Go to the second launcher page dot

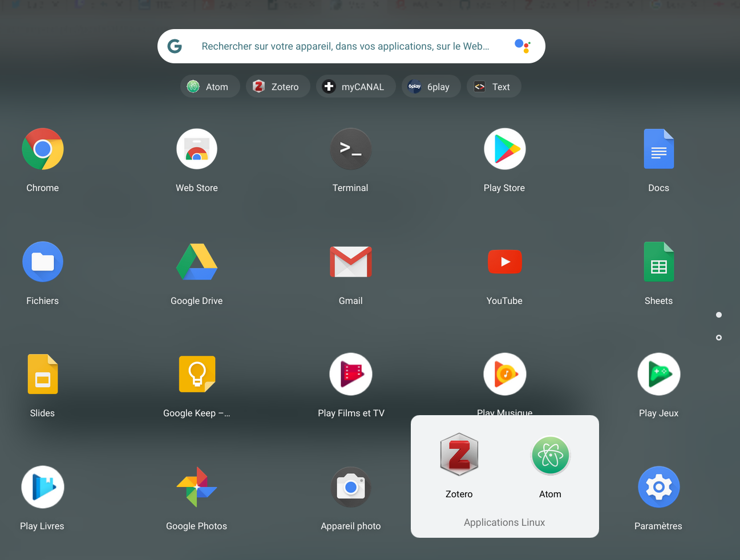719,338
